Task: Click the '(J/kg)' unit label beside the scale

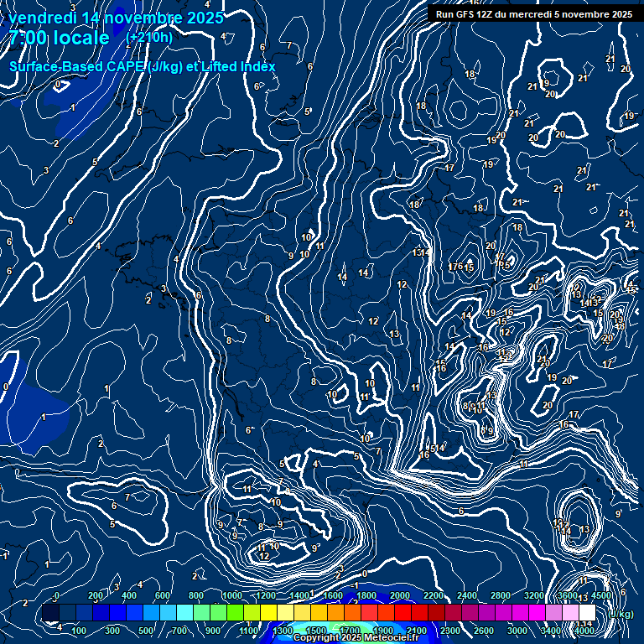Action: click(621, 614)
